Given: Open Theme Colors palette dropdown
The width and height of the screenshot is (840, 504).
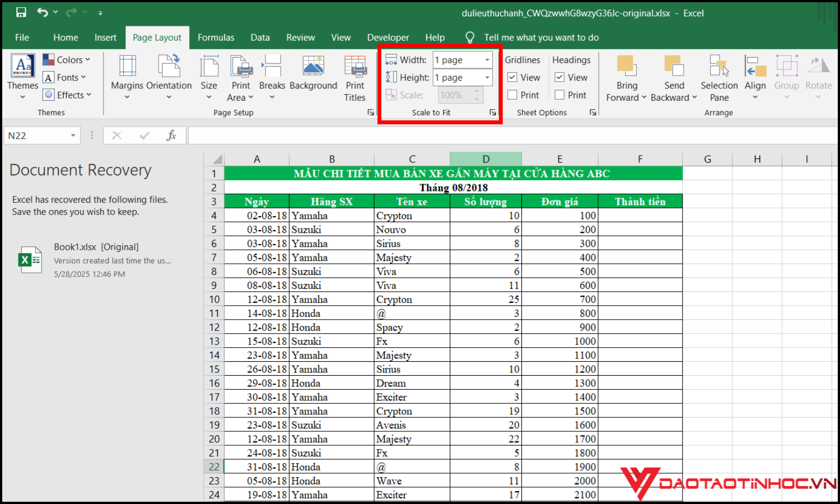Looking at the screenshot, I should click(x=67, y=60).
